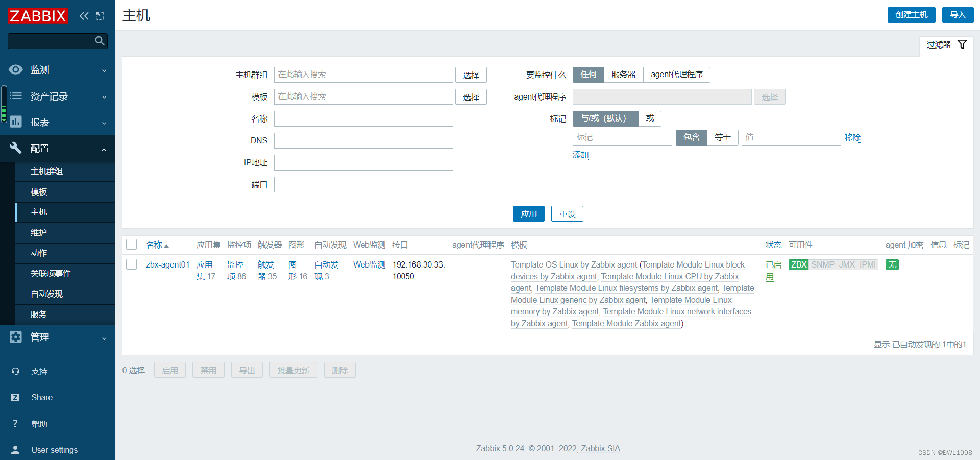The height and width of the screenshot is (460, 980).
Task: Click 选择 next to 主机群组 field
Action: click(471, 75)
